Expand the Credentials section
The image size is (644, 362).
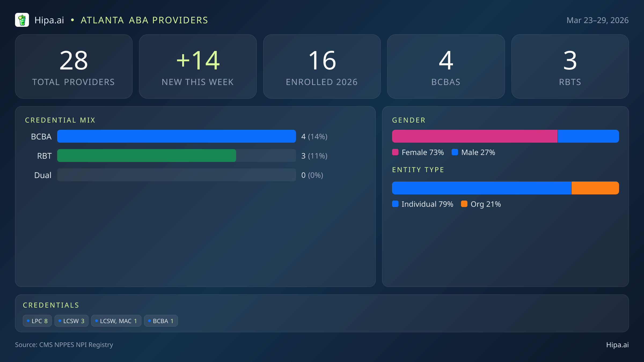pyautogui.click(x=51, y=305)
